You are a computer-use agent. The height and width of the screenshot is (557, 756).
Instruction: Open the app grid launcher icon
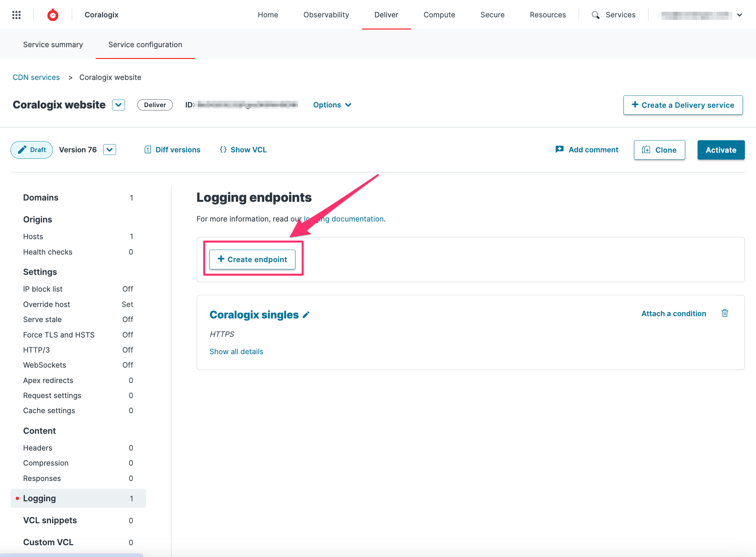click(x=16, y=15)
